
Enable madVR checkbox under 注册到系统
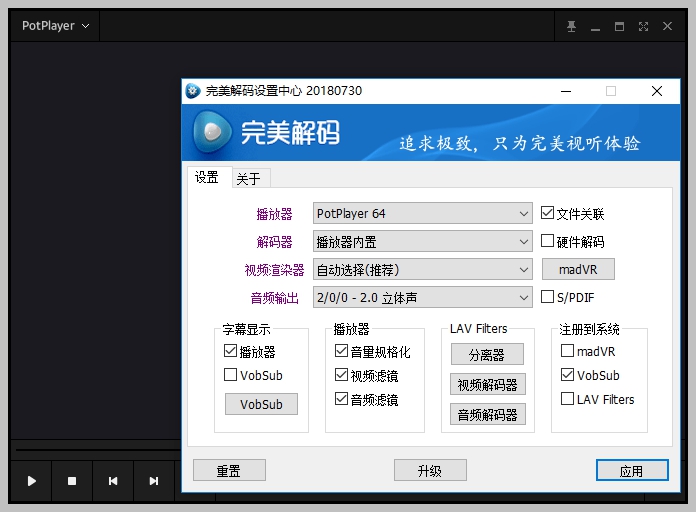tap(567, 351)
